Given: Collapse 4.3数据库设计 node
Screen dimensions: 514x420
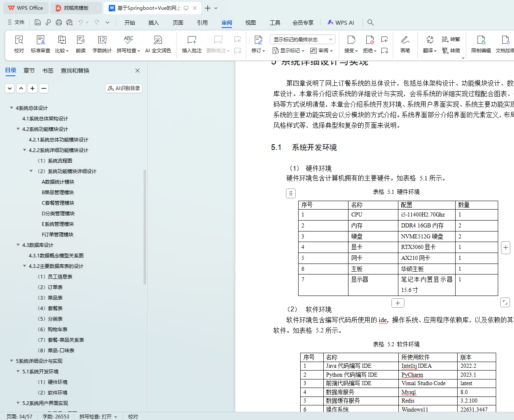Looking at the screenshot, I should pos(18,245).
